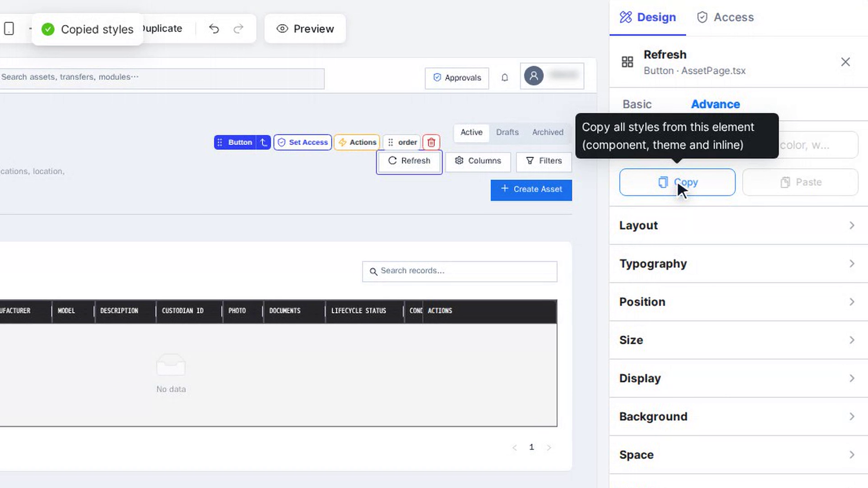This screenshot has height=488, width=868.
Task: Expand the Position section
Action: point(738,302)
